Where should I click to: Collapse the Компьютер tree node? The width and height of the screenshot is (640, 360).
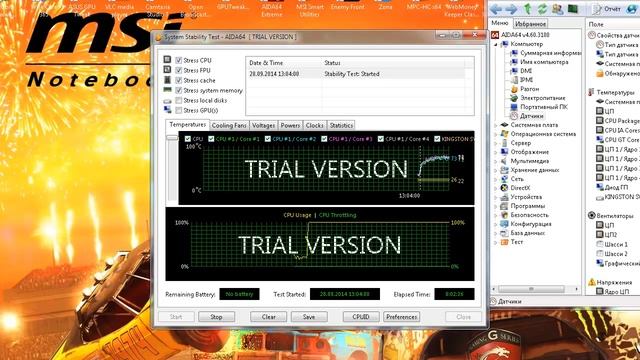tap(496, 44)
